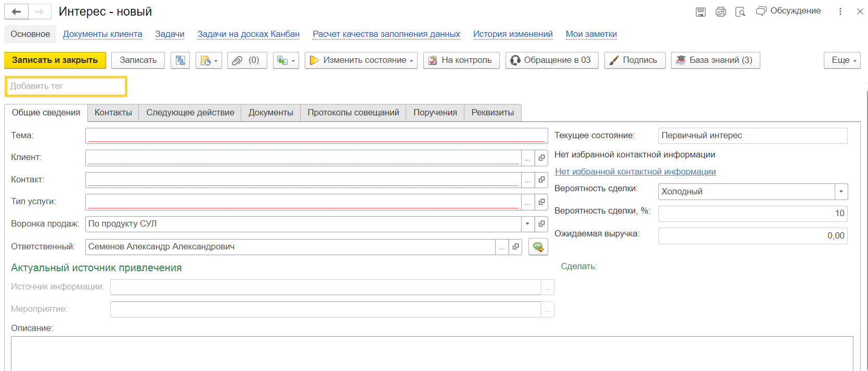Viewport: 868px width, 371px height.
Task: Expand Вероятность сделки dropdown arrow
Action: tap(841, 192)
